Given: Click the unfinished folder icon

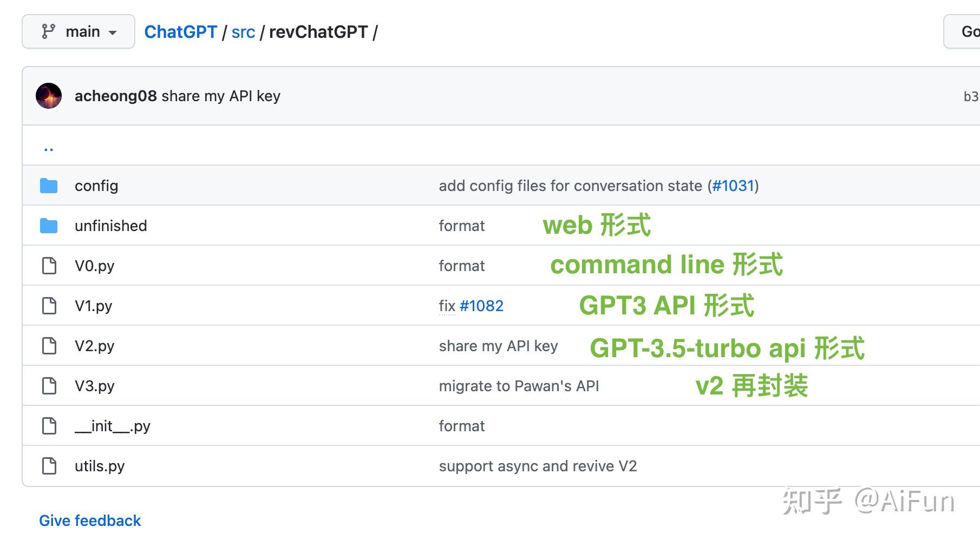Looking at the screenshot, I should [49, 226].
